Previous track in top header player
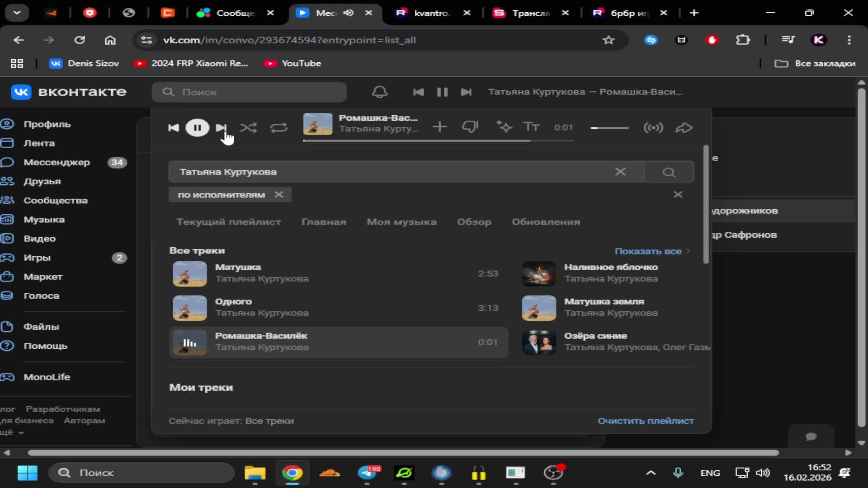 point(419,92)
